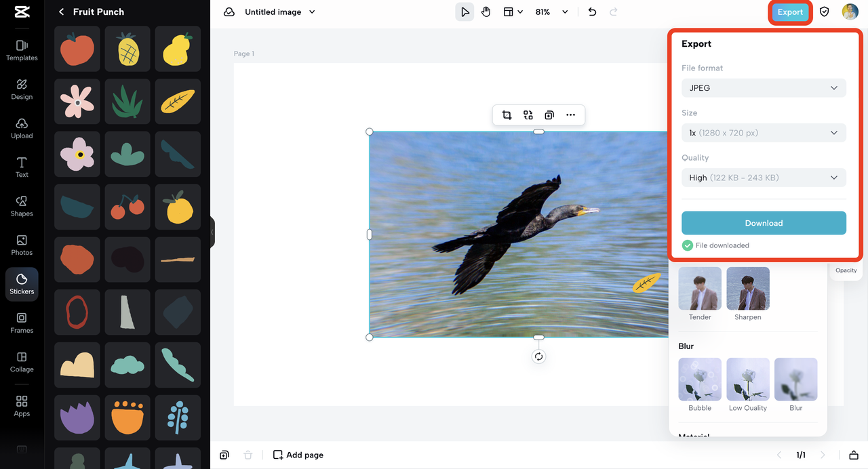Redo the last action
868x469 pixels.
614,12
